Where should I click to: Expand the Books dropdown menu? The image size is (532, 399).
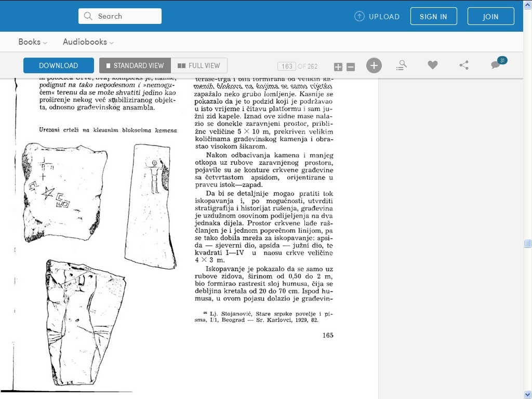point(33,42)
